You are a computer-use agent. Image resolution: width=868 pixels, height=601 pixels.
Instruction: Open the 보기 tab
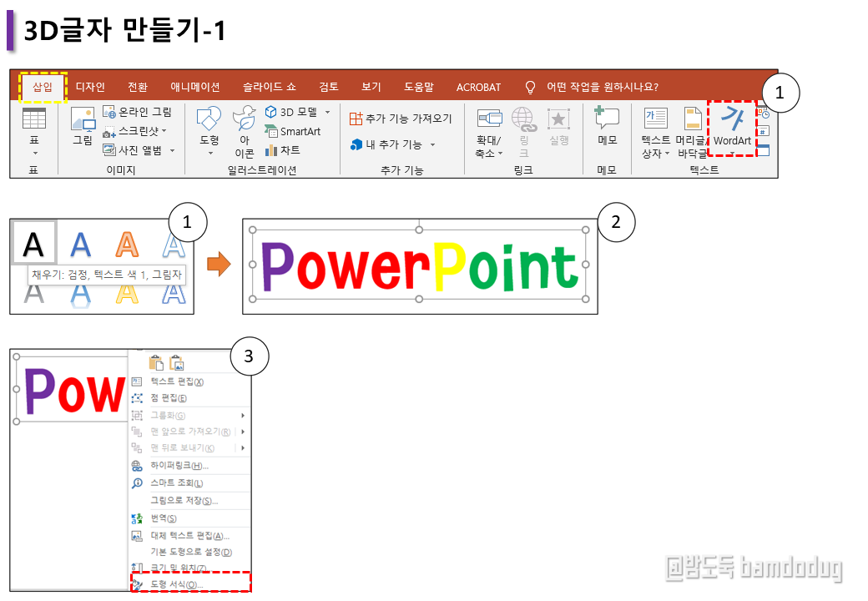371,87
